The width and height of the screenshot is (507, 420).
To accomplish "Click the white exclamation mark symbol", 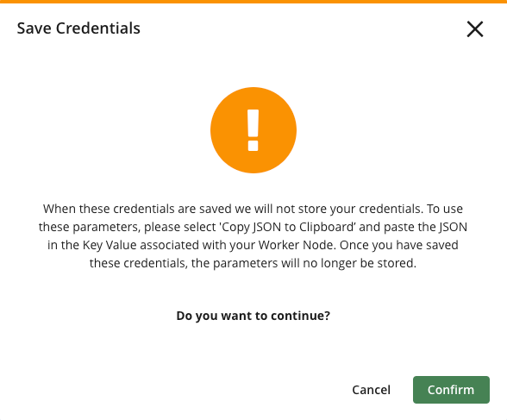I will pyautogui.click(x=253, y=130).
